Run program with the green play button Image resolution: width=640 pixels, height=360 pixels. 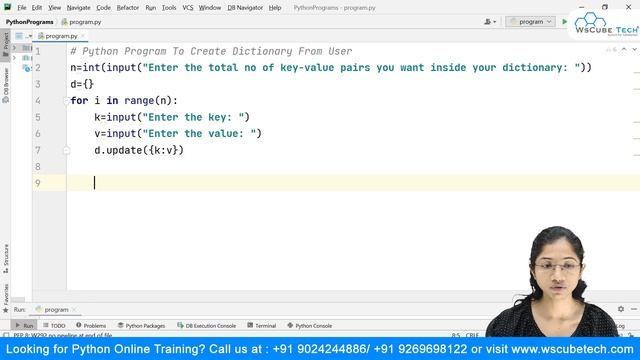pos(564,22)
